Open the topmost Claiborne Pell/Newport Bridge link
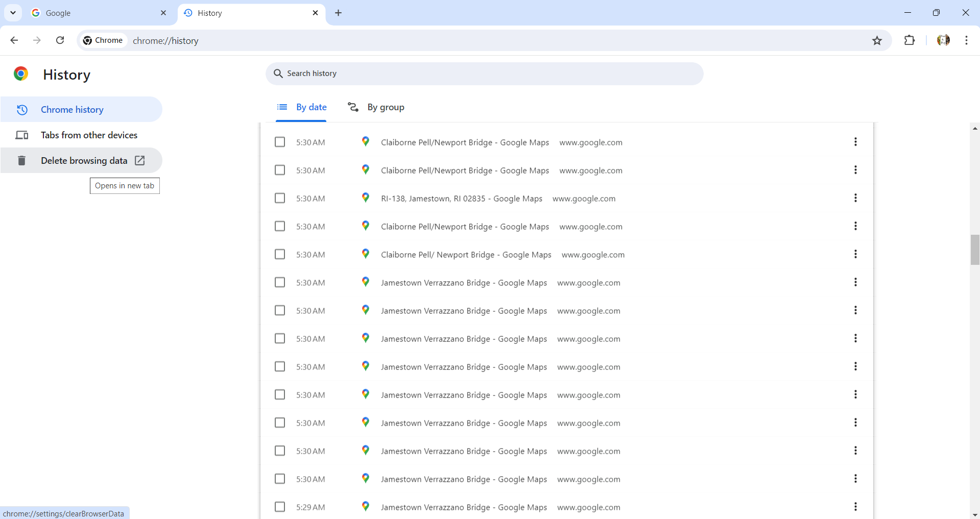 pos(465,142)
